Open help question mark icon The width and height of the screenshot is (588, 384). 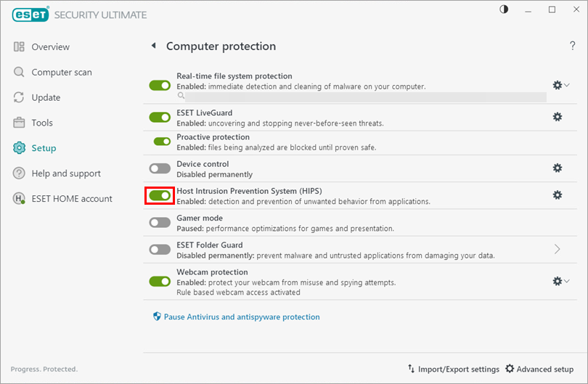click(572, 46)
